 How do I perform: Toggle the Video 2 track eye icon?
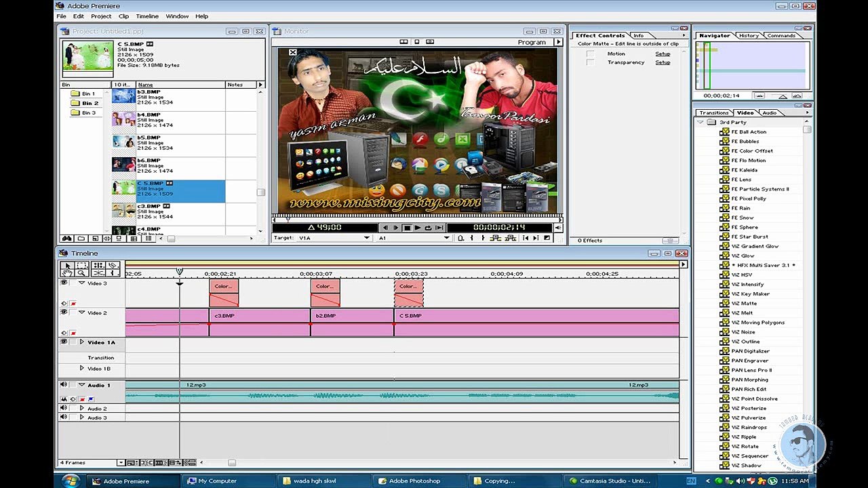pos(64,312)
